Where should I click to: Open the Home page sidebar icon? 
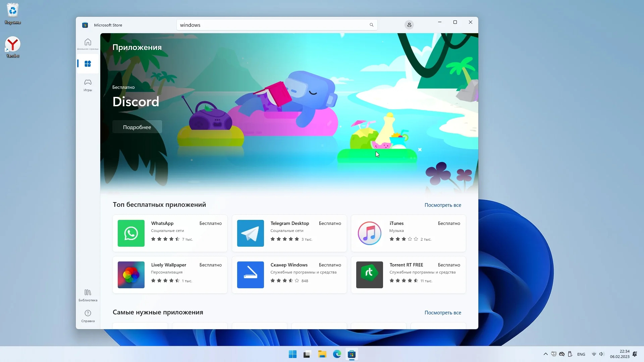pyautogui.click(x=88, y=43)
